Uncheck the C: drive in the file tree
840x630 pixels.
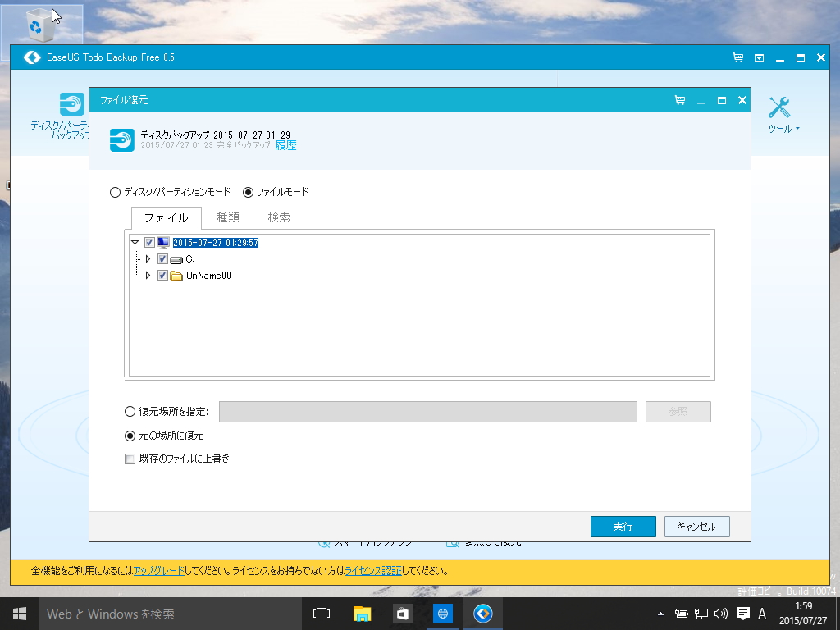[162, 258]
